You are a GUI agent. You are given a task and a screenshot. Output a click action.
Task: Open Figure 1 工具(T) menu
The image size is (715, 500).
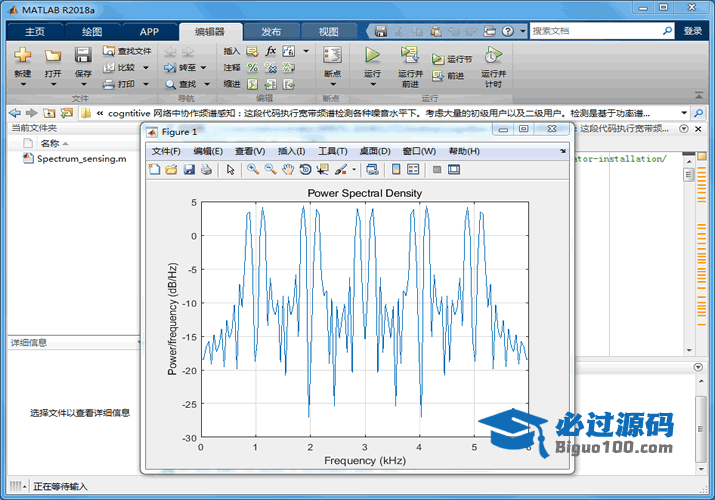332,151
